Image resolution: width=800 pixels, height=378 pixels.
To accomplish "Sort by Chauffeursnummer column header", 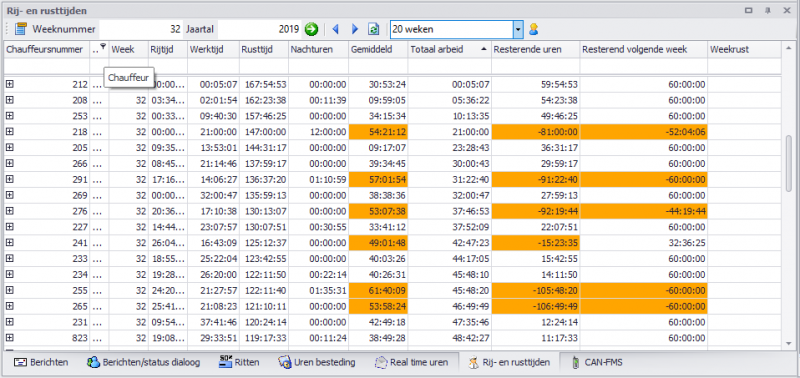I will point(47,49).
